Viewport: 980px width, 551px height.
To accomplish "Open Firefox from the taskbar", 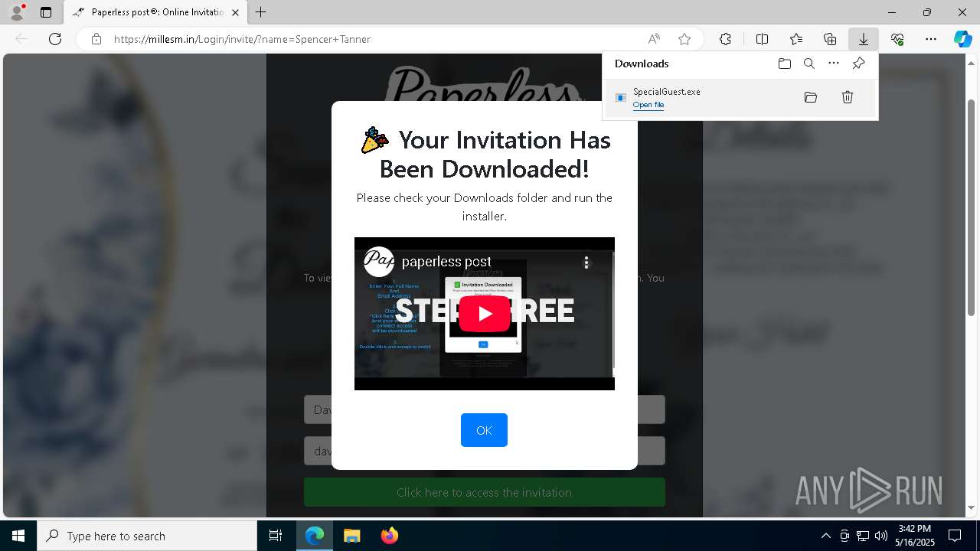I will tap(389, 536).
